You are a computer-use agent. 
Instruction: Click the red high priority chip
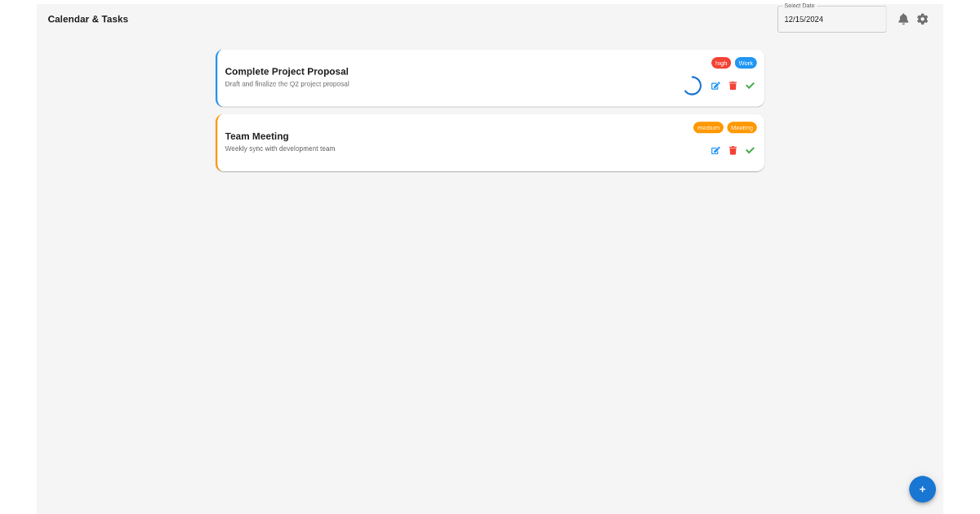(x=721, y=63)
